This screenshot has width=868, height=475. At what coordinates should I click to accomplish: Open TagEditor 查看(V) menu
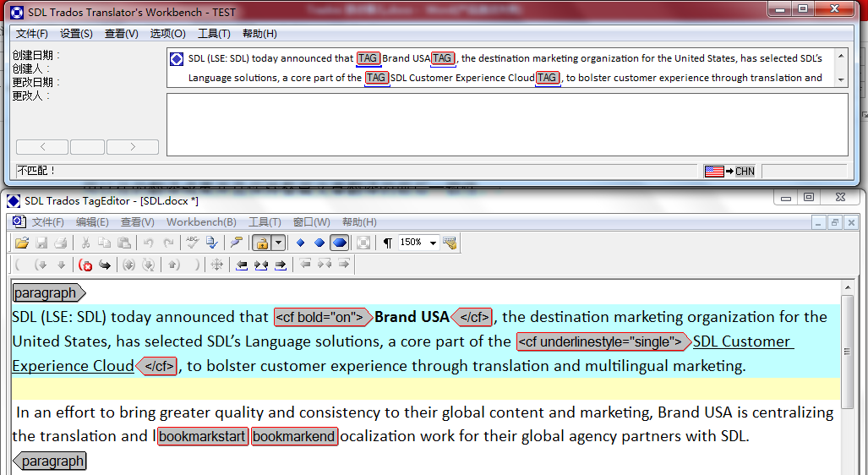(x=137, y=222)
